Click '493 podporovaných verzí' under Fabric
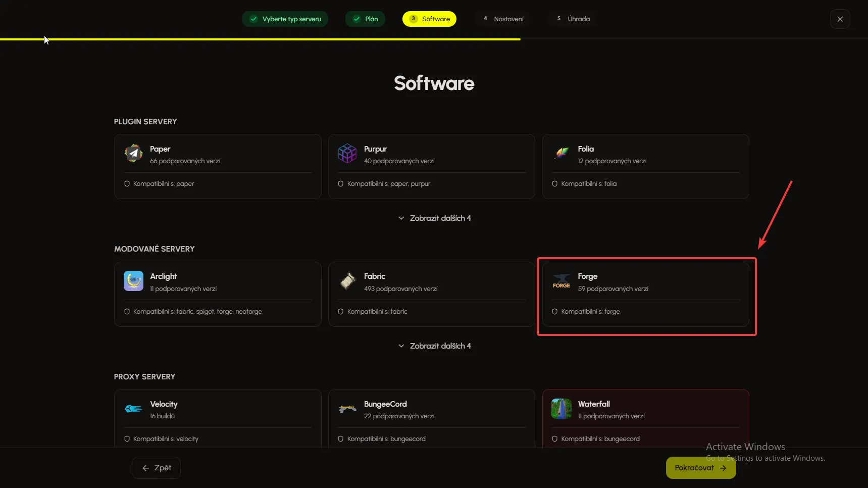Image resolution: width=868 pixels, height=488 pixels. pyautogui.click(x=401, y=289)
